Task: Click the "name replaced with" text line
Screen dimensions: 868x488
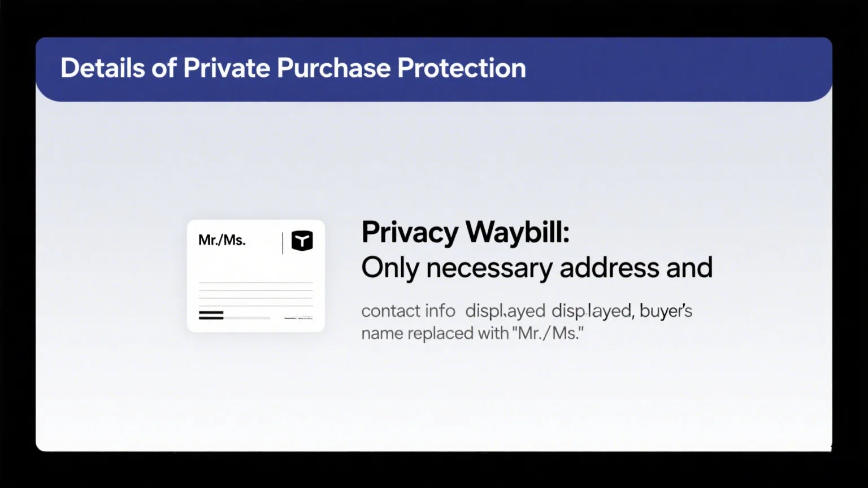Action: (435, 333)
